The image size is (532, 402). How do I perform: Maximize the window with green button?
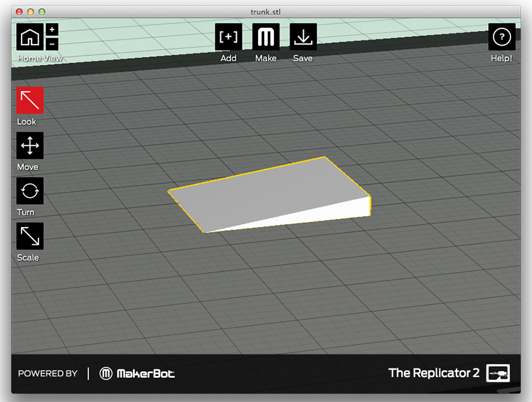pyautogui.click(x=41, y=12)
